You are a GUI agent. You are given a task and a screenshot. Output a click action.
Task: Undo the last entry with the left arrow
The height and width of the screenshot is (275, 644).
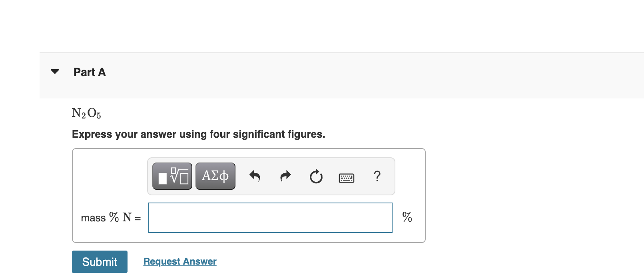pyautogui.click(x=255, y=176)
